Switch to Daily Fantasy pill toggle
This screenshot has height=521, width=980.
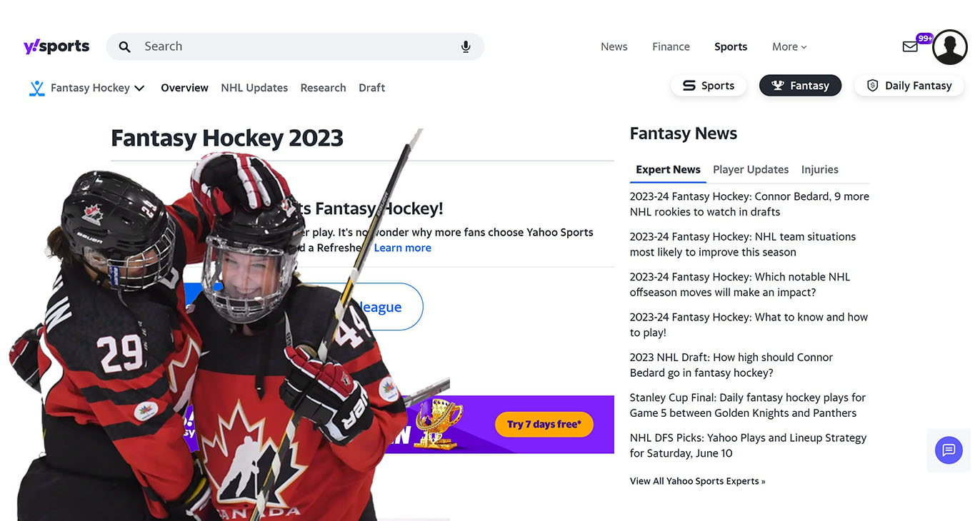point(909,86)
